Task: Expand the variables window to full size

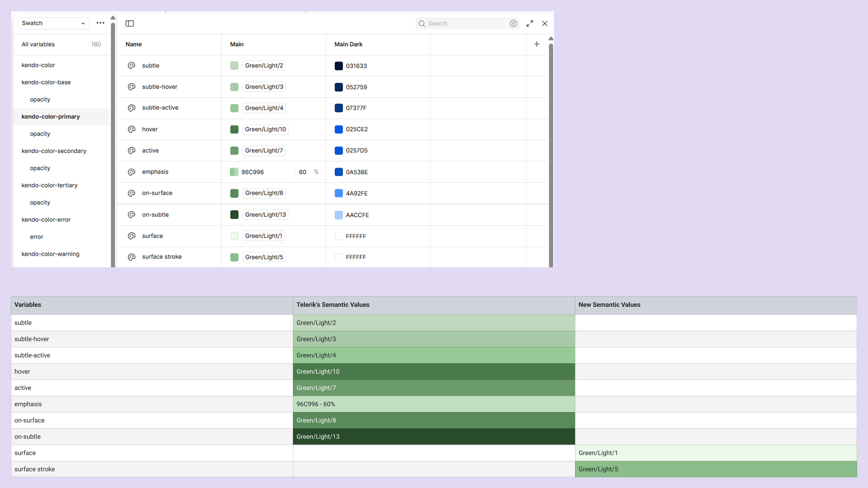Action: [530, 23]
